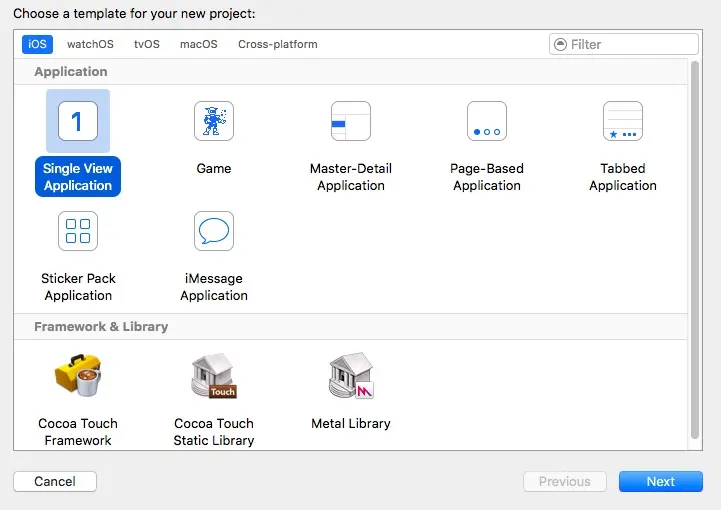Screen dimensions: 721x510
Task: Choose the Tabbed Application icon
Action: pos(623,121)
